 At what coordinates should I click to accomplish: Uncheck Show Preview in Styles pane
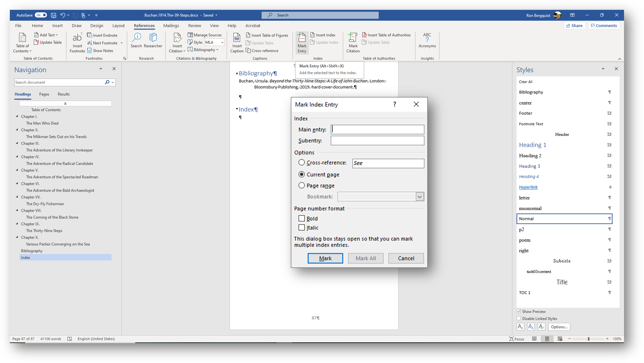pos(519,311)
